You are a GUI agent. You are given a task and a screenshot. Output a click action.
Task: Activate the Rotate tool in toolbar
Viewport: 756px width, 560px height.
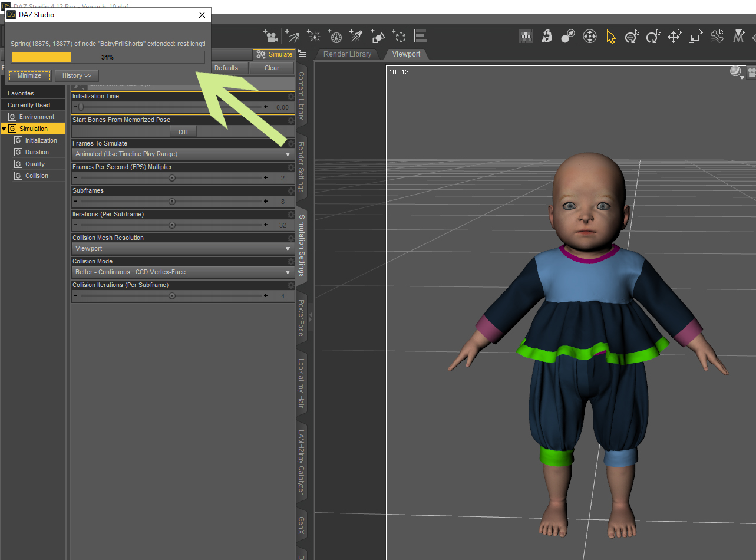click(653, 37)
